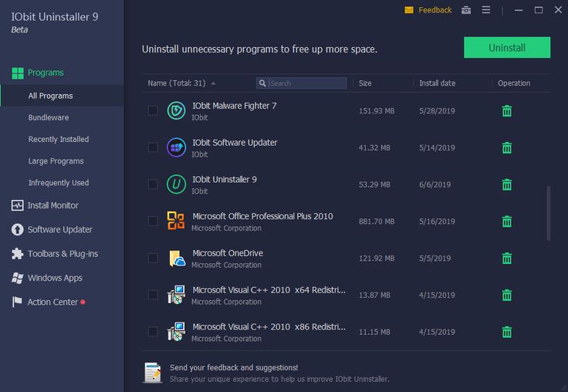Viewport: 568px width, 392px height.
Task: Click trash icon for IObit Software Updater
Action: (x=507, y=148)
